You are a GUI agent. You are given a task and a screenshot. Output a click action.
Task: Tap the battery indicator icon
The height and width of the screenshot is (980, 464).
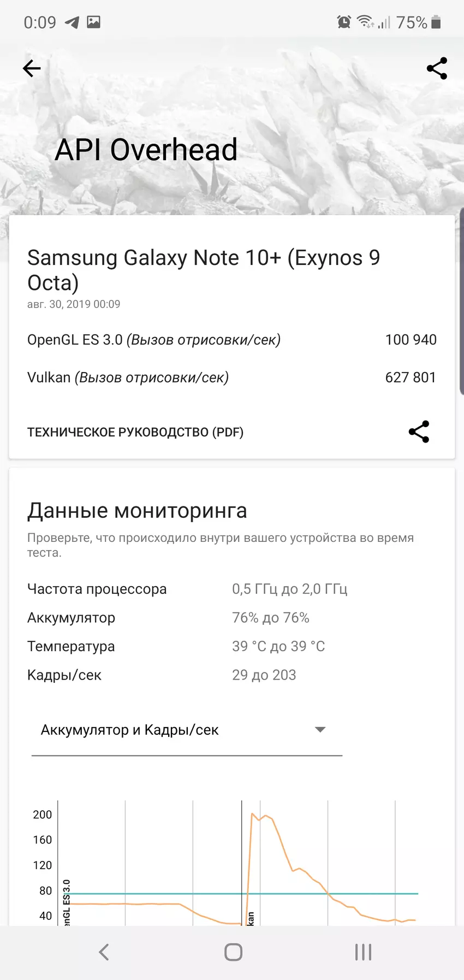coord(436,22)
